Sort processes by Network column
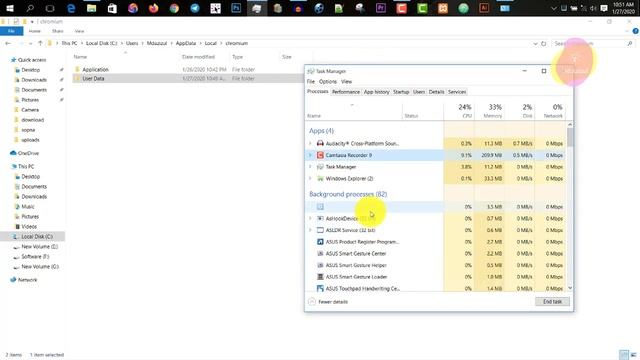 pyautogui.click(x=550, y=111)
